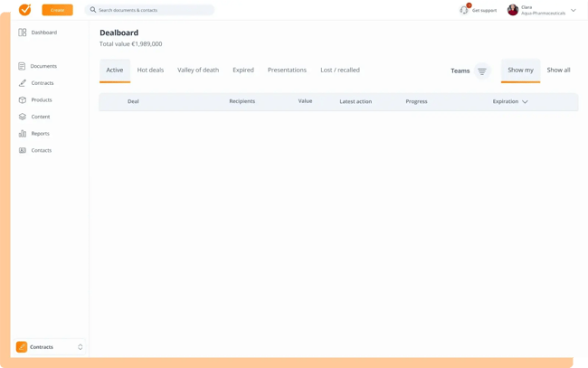Image resolution: width=588 pixels, height=368 pixels.
Task: Click the orange checkmark app logo
Action: [x=25, y=10]
